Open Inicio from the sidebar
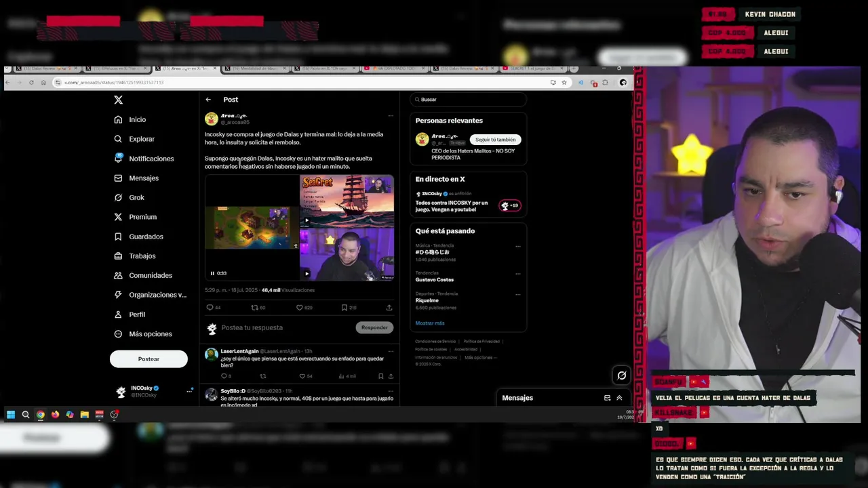868x488 pixels. (130, 119)
